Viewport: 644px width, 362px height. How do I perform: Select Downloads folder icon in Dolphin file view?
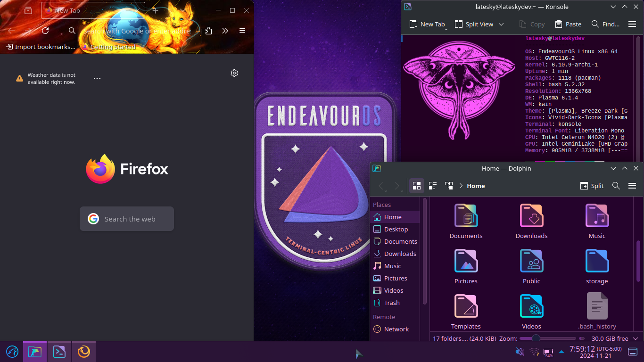(x=531, y=216)
